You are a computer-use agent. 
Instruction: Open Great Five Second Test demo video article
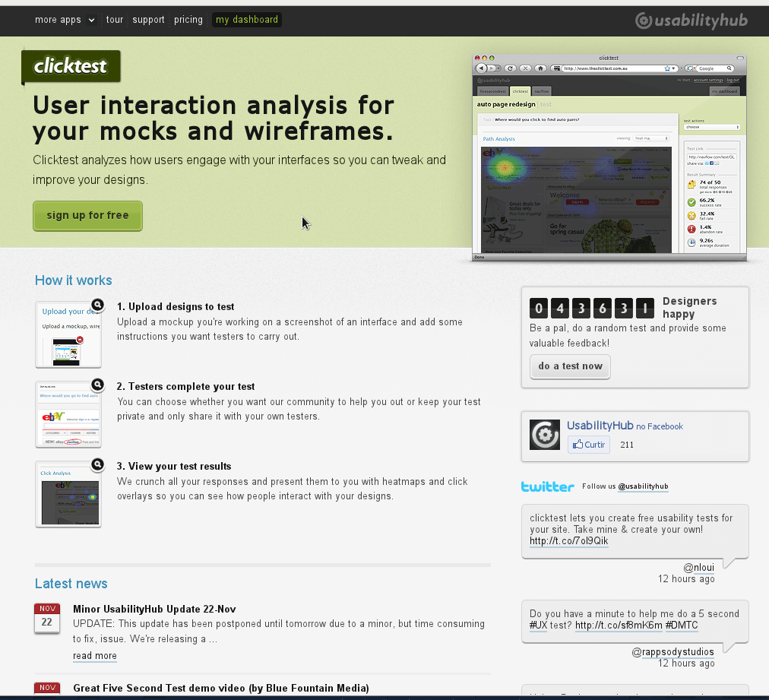point(221,688)
